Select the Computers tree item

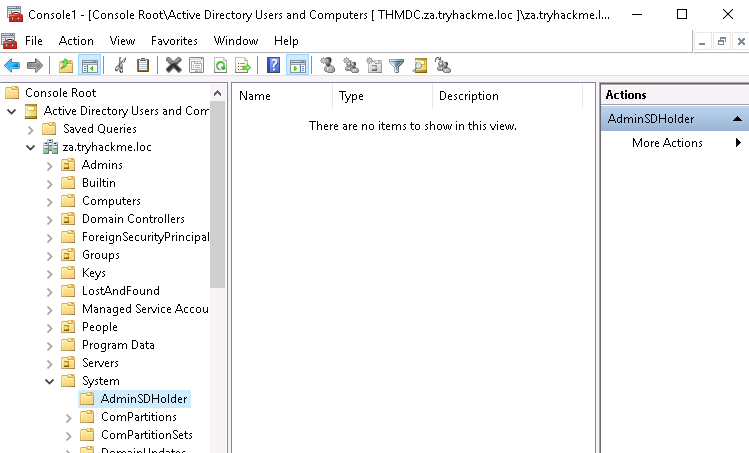[111, 201]
